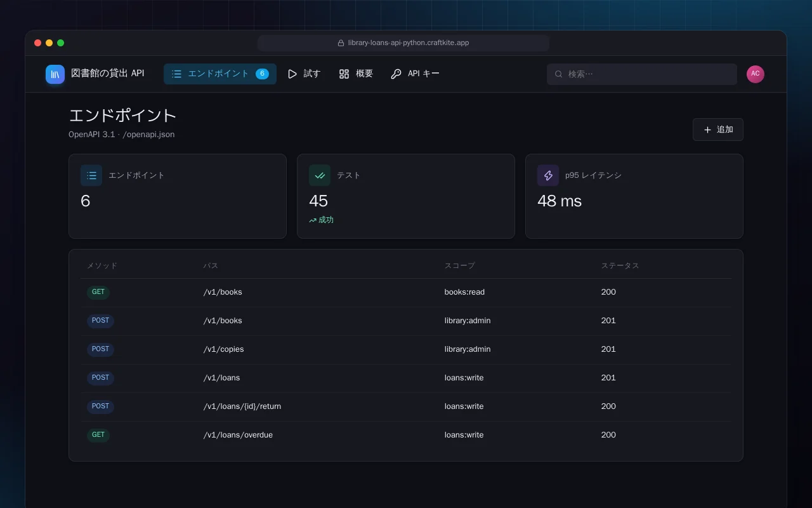Click the 48 ms latency value
This screenshot has width=812, height=508.
click(x=560, y=201)
